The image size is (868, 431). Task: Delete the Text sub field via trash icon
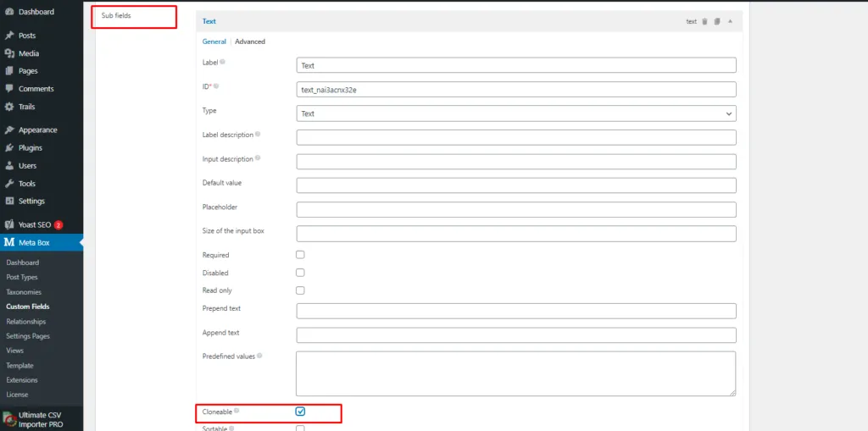(704, 21)
